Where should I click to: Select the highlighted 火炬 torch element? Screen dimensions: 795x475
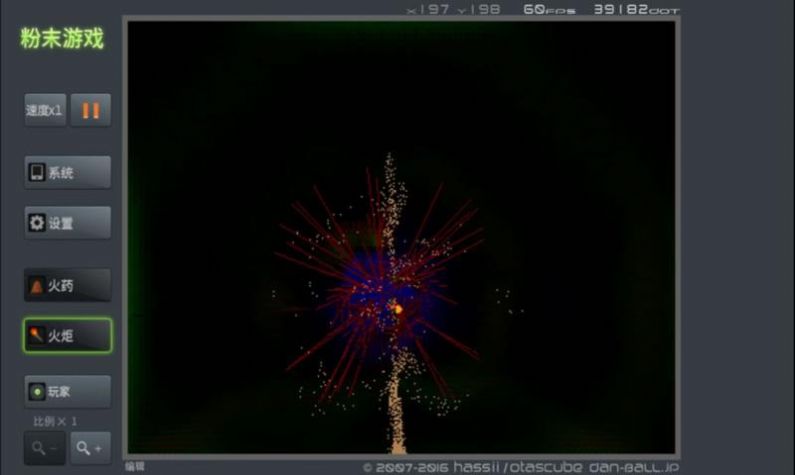pyautogui.click(x=67, y=336)
